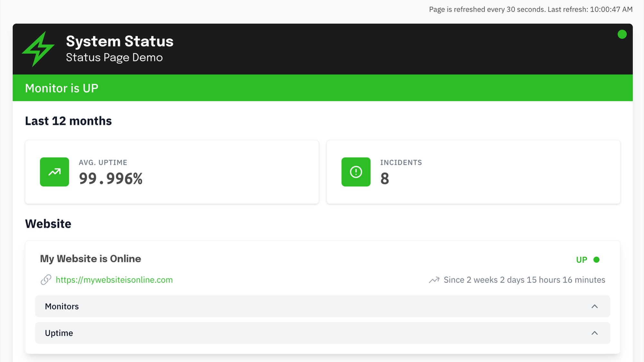This screenshot has width=644, height=362.
Task: Click the Incidents exclamation icon
Action: (356, 172)
